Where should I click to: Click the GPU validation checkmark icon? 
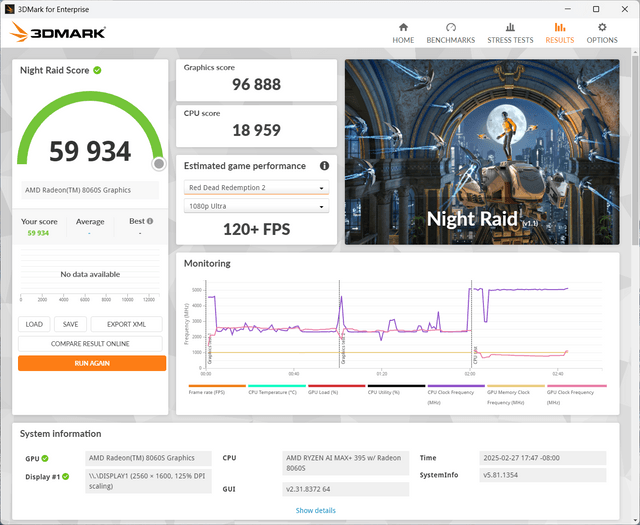45,458
